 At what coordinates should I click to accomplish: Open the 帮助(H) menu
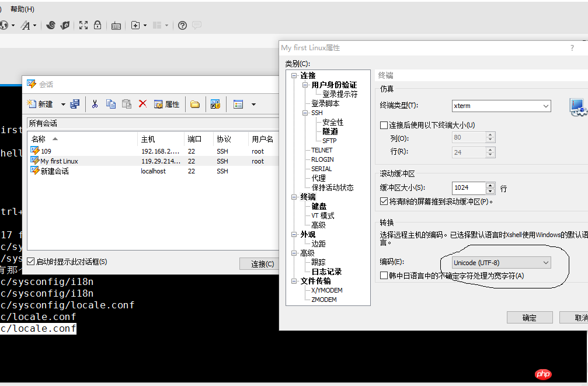click(x=22, y=9)
